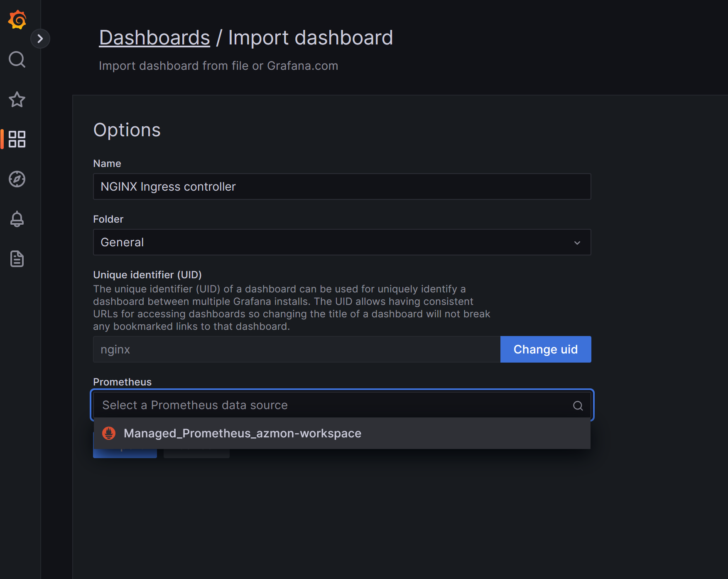728x579 pixels.
Task: Open Alerting bell icon
Action: point(17,219)
